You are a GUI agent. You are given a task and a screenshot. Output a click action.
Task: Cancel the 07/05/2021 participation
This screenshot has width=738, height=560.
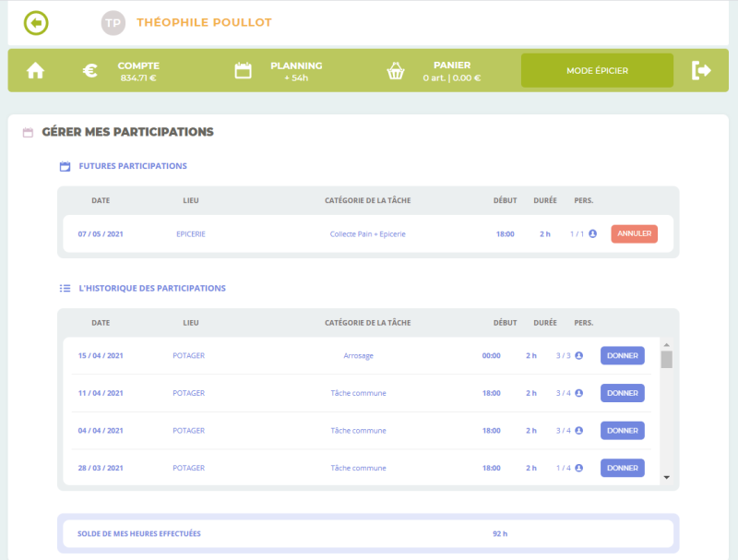pyautogui.click(x=634, y=234)
